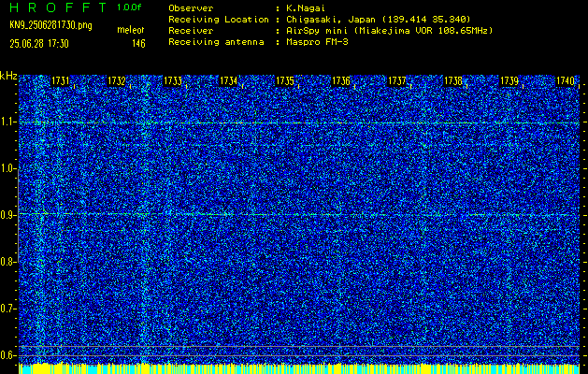Click the kHz axis unit label
Viewport: 588px width, 374px height.
coord(8,76)
